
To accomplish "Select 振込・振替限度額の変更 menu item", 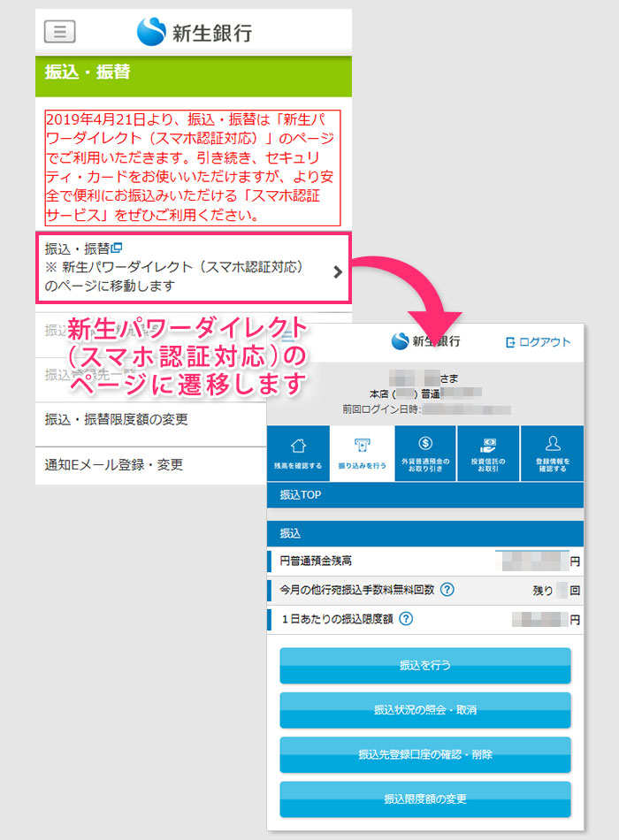I will [117, 419].
